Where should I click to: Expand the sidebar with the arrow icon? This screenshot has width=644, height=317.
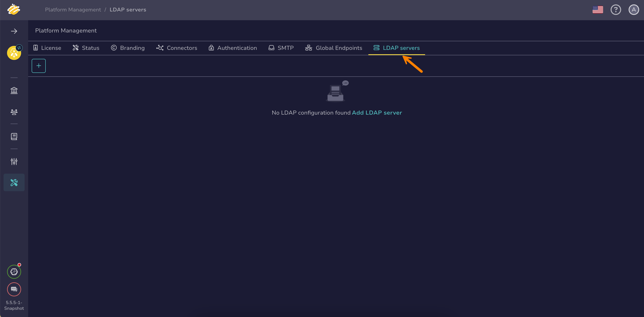click(14, 31)
